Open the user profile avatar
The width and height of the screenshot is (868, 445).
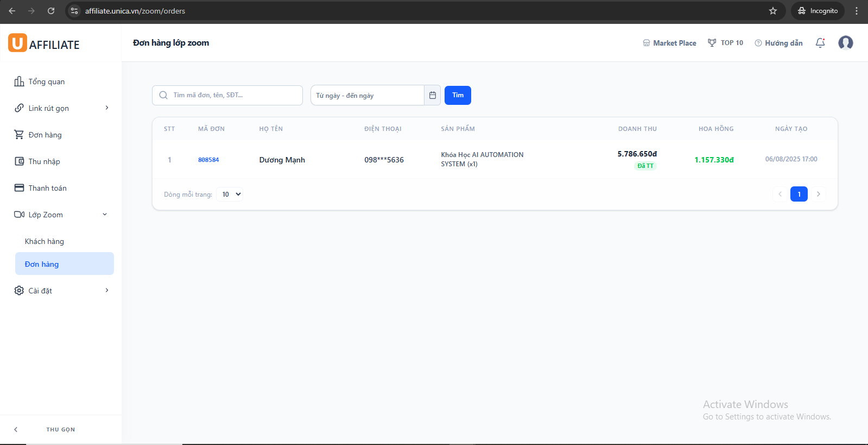click(x=845, y=43)
